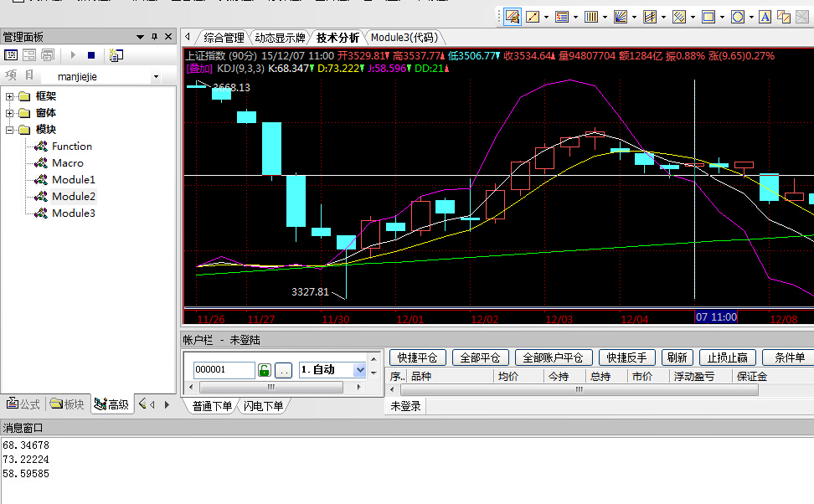
Task: Select the rectangle drawing tool
Action: tap(708, 17)
